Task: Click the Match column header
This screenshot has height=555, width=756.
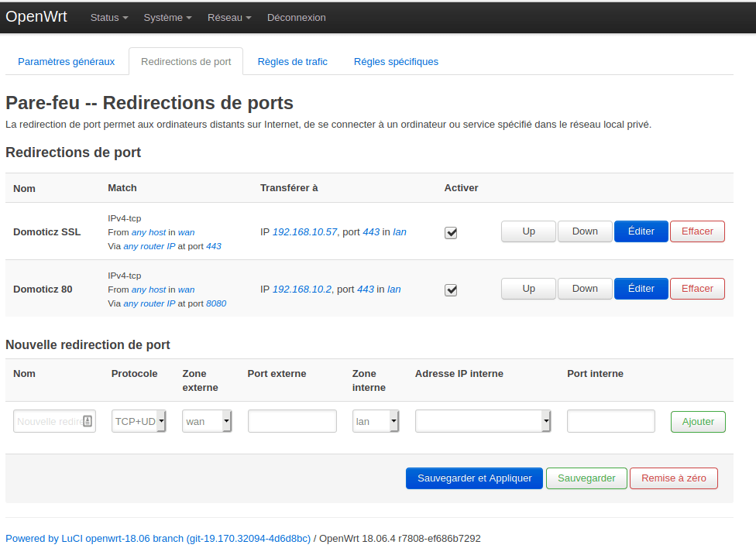Action: [x=122, y=188]
